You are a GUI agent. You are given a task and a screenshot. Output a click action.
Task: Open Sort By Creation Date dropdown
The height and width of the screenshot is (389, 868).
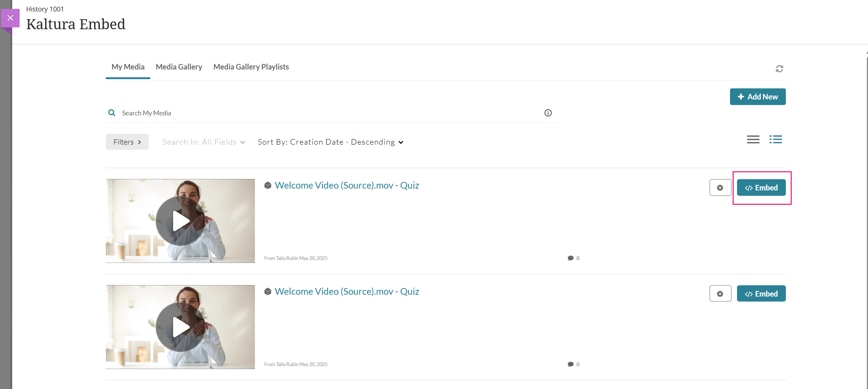point(330,142)
